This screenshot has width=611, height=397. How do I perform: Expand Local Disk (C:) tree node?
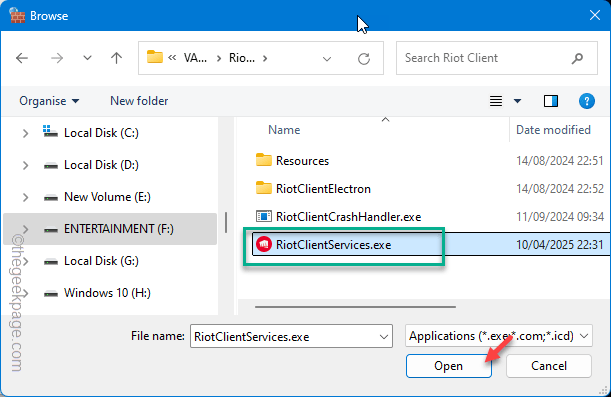click(25, 133)
